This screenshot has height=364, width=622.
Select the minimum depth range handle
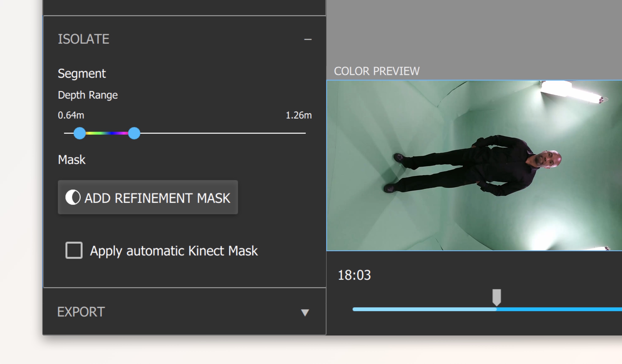tap(80, 133)
